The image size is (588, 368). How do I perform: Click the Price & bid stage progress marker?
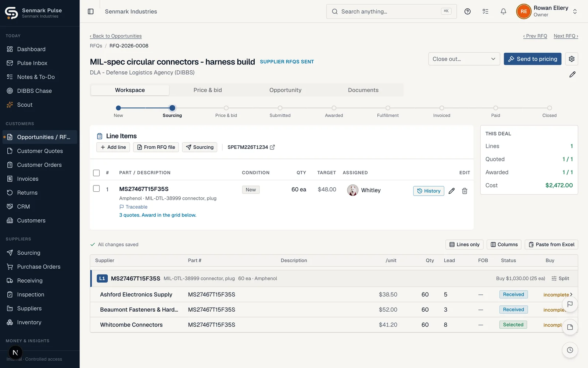coord(226,108)
